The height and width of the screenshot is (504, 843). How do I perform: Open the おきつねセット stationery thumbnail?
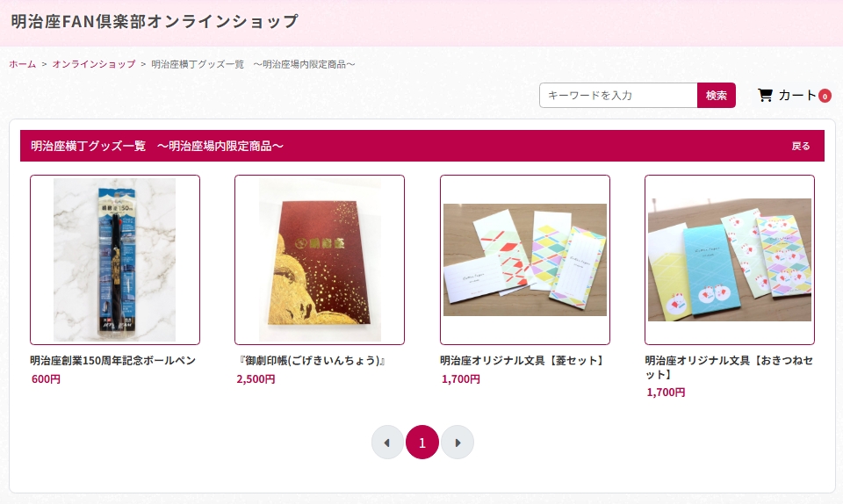point(730,260)
